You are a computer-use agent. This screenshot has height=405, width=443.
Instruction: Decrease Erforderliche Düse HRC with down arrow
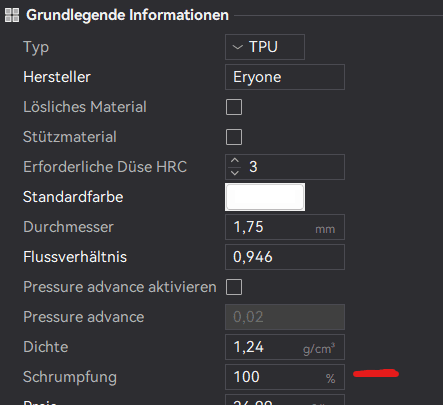[x=235, y=172]
